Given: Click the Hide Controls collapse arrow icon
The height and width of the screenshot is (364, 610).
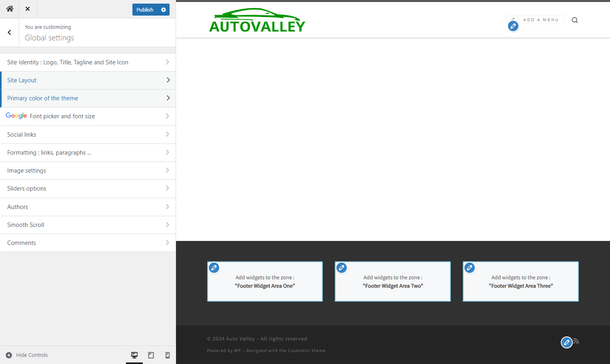Looking at the screenshot, I should (9, 355).
